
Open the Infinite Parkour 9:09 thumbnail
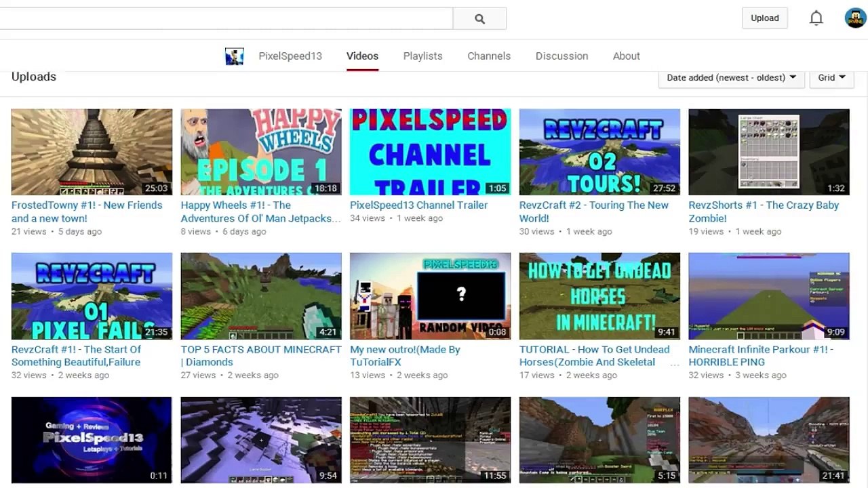click(769, 296)
